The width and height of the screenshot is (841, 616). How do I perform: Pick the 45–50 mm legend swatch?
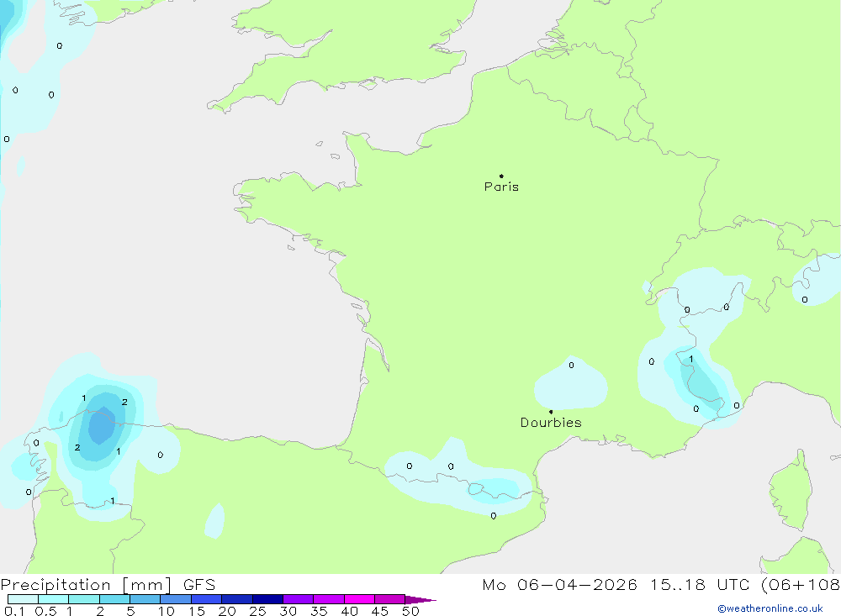coord(389,599)
